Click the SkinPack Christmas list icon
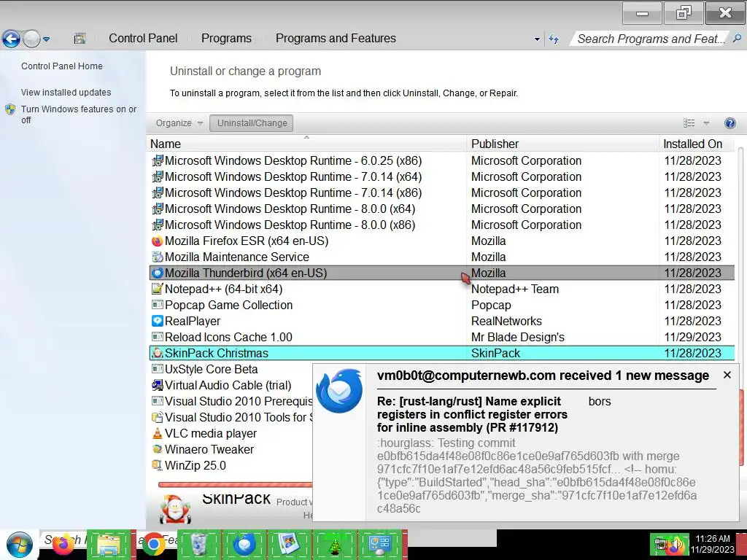Viewport: 747px width, 560px height. click(158, 354)
